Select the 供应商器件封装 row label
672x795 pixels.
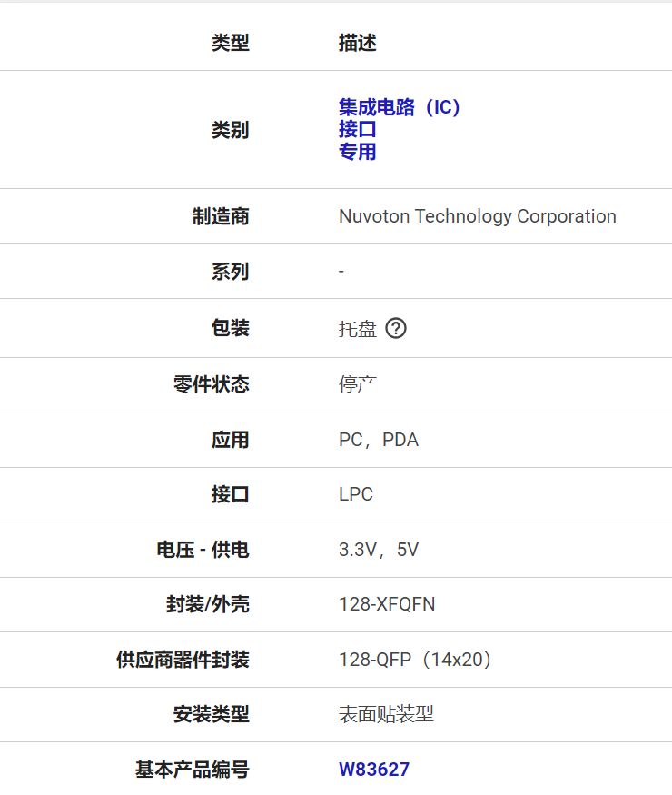pos(183,660)
